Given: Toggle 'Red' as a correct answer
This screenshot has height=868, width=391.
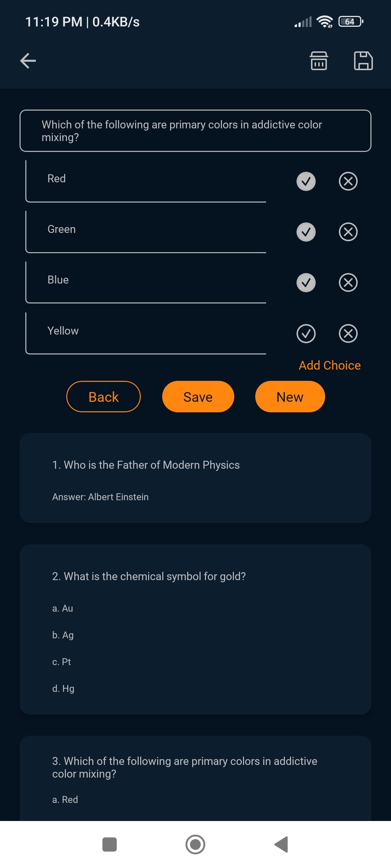Looking at the screenshot, I should [306, 182].
